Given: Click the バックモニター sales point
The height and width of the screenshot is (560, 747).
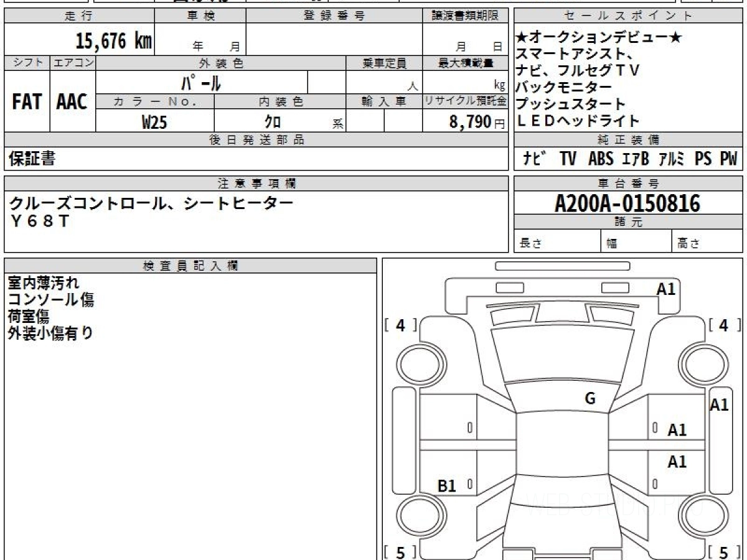Looking at the screenshot, I should click(x=564, y=87).
